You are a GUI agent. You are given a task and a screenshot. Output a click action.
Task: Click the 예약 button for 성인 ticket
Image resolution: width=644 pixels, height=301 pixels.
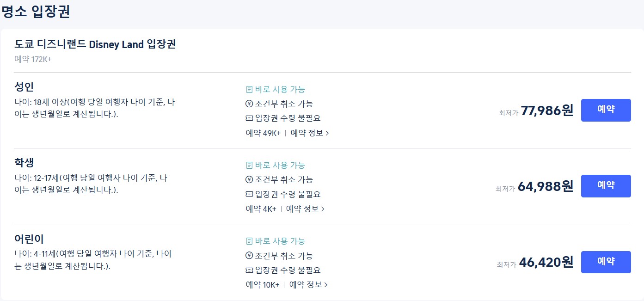[606, 110]
